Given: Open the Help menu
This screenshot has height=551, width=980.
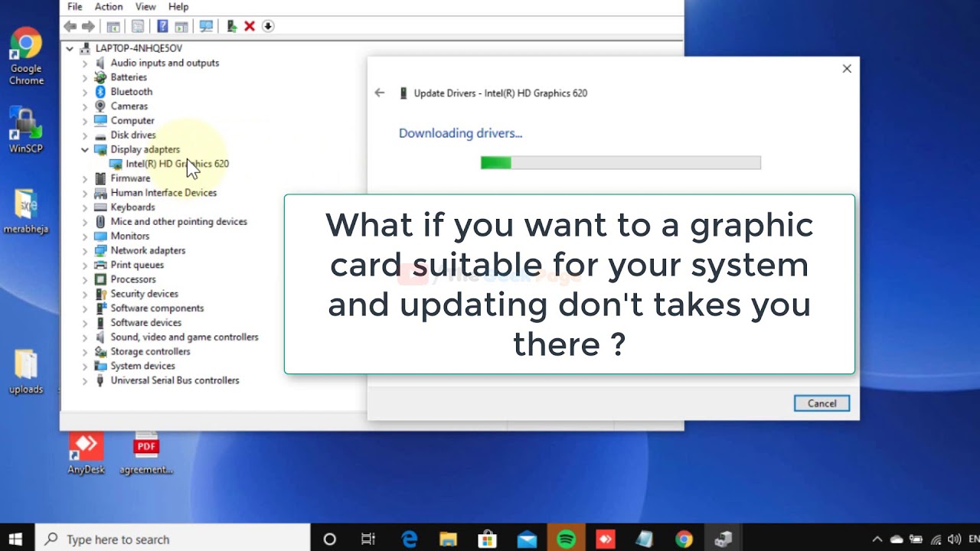Looking at the screenshot, I should 178,7.
